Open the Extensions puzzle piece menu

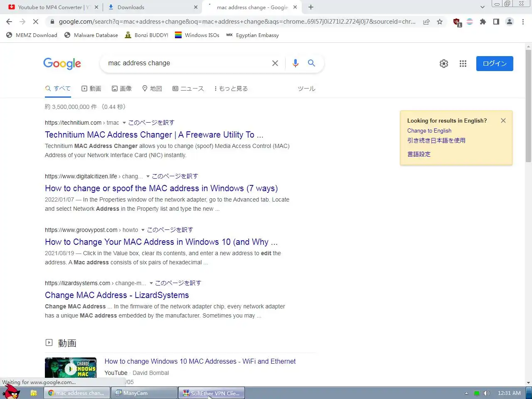click(x=483, y=22)
